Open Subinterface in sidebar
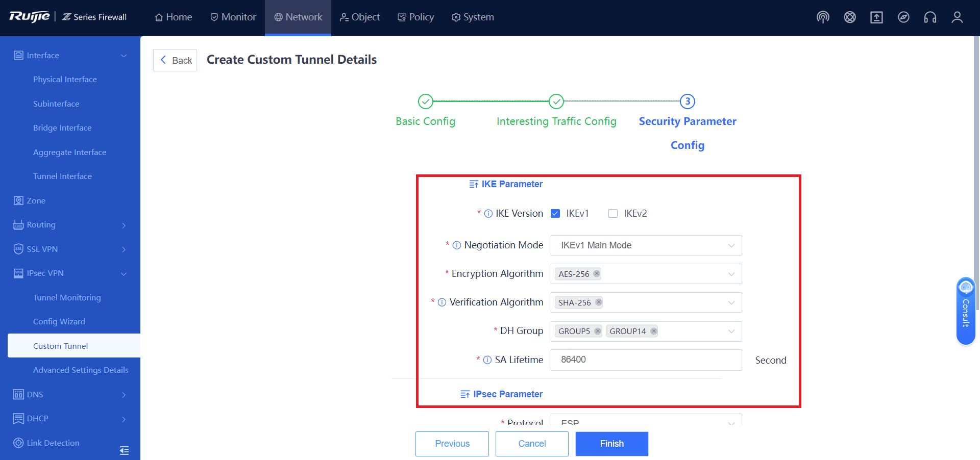This screenshot has width=980, height=460. 56,104
